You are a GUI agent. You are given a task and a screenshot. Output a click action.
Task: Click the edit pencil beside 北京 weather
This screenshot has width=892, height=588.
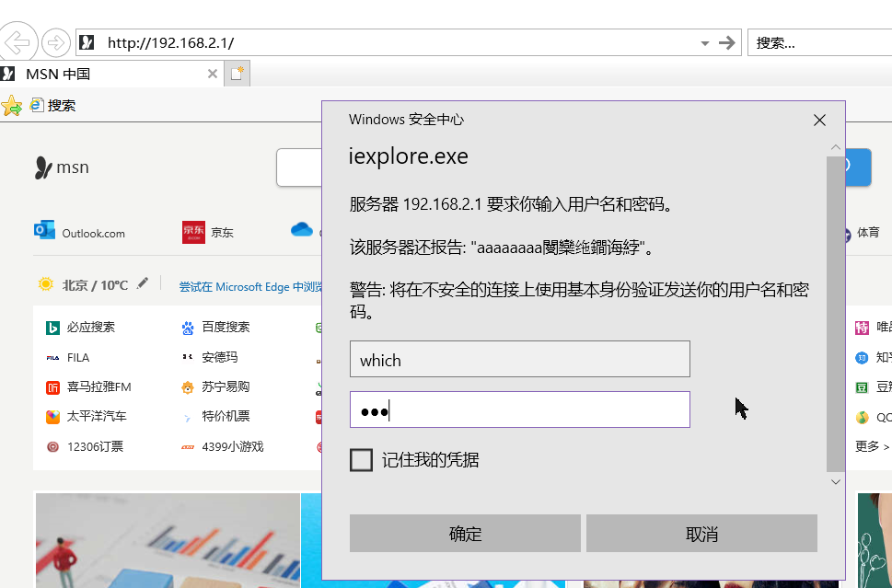pos(143,283)
